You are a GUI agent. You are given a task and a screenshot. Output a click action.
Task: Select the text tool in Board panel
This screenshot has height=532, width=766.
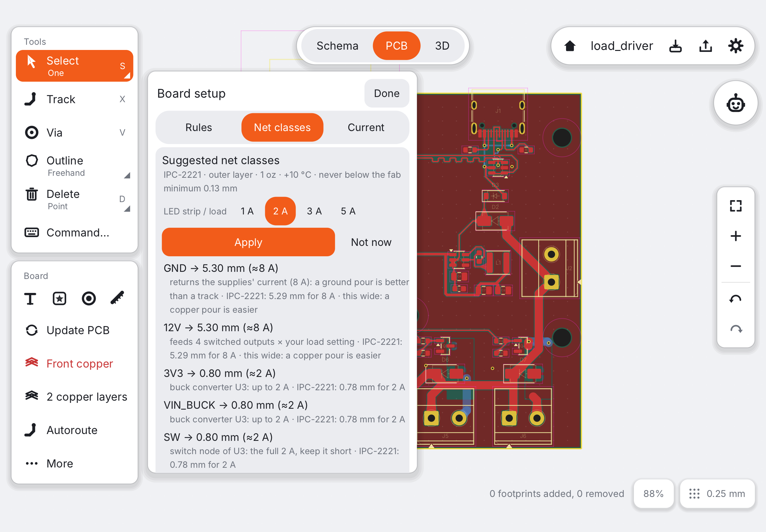pos(30,298)
